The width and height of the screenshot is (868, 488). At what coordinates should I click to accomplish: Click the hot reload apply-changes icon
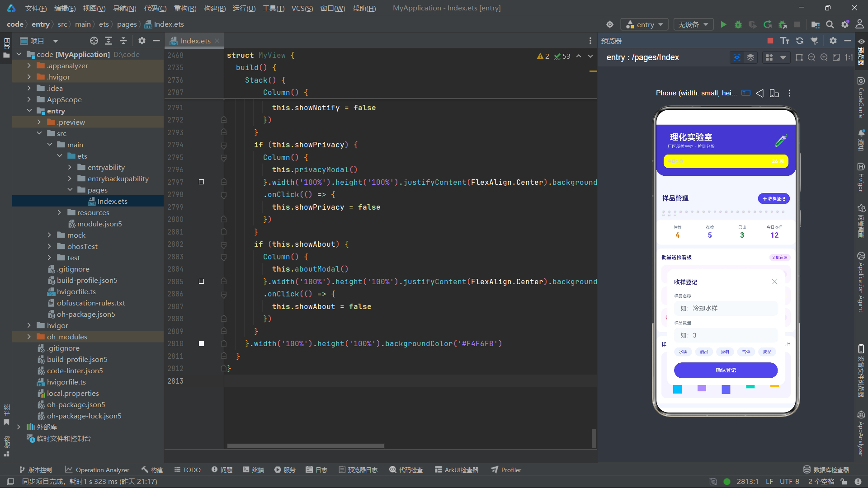[x=768, y=24]
